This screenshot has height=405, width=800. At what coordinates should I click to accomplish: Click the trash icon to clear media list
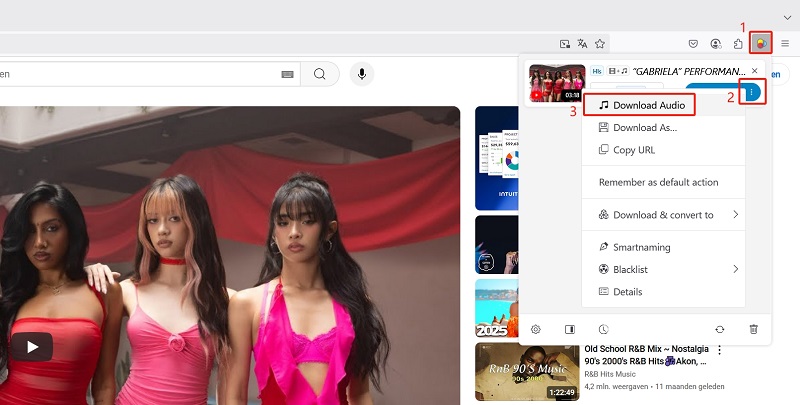click(x=754, y=330)
